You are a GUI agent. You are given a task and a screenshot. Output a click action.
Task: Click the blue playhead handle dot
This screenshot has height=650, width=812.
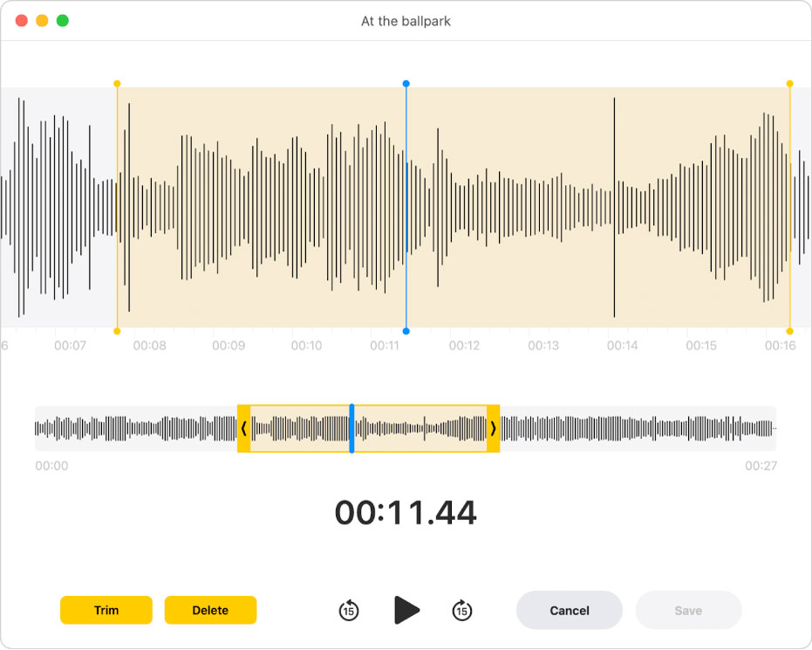pos(406,85)
